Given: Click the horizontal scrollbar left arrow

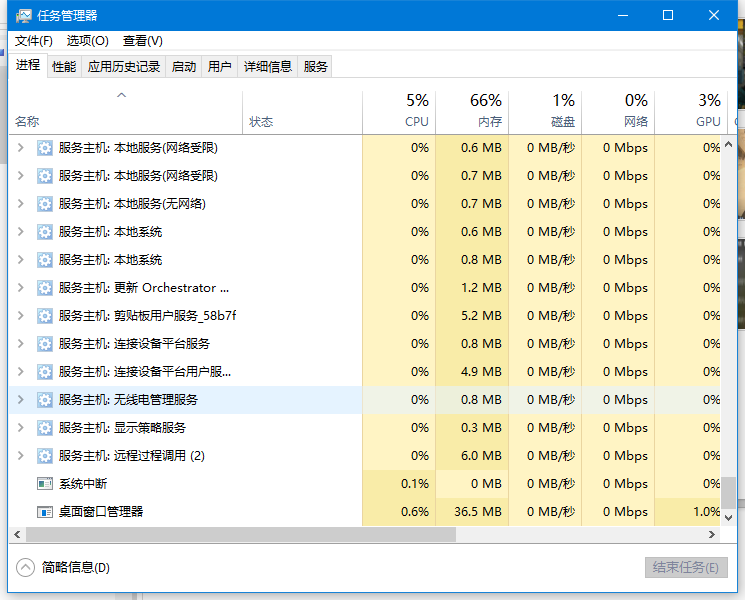Looking at the screenshot, I should pos(17,534).
